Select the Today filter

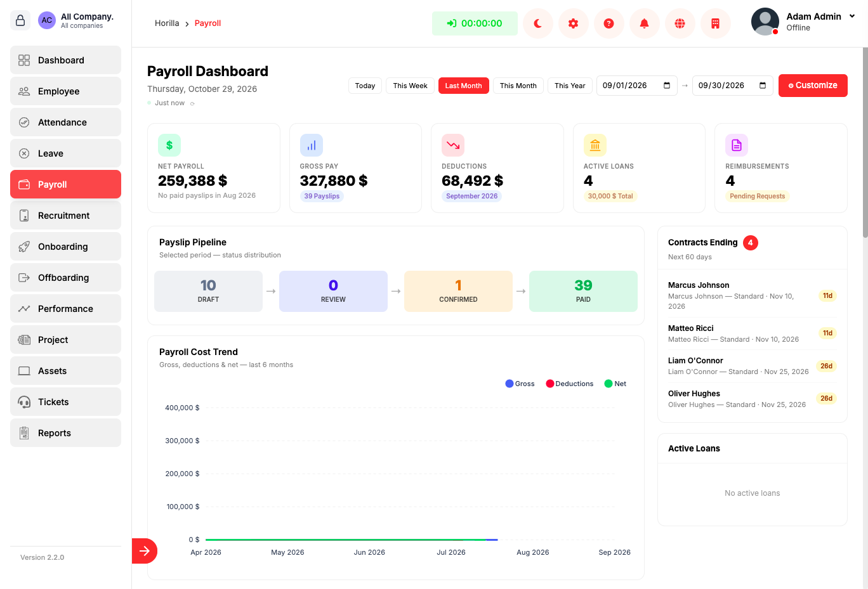(365, 86)
